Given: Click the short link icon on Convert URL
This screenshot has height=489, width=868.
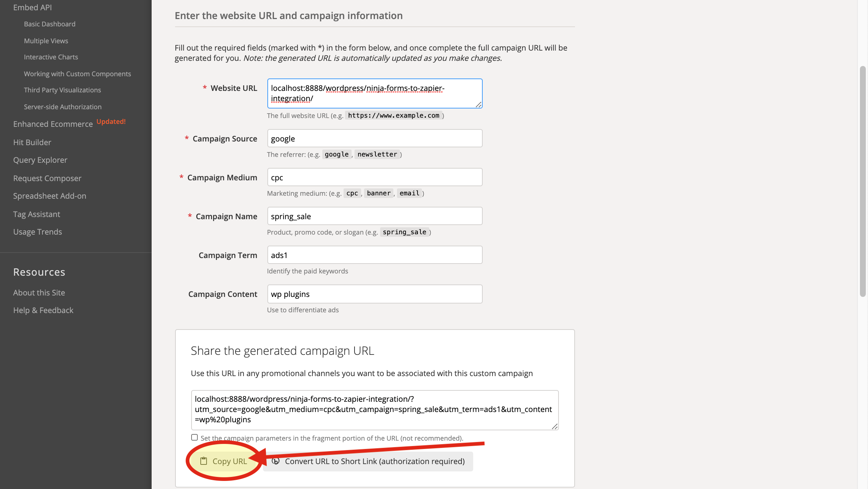Looking at the screenshot, I should (276, 461).
